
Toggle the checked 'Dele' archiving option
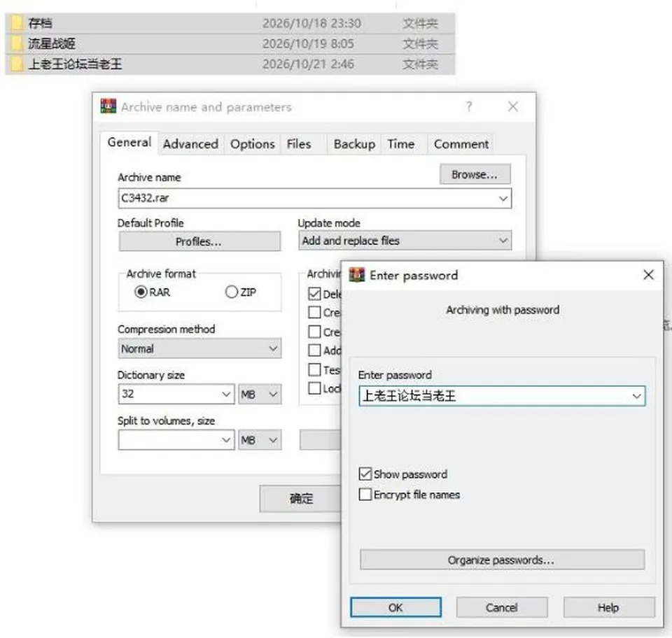pyautogui.click(x=314, y=294)
